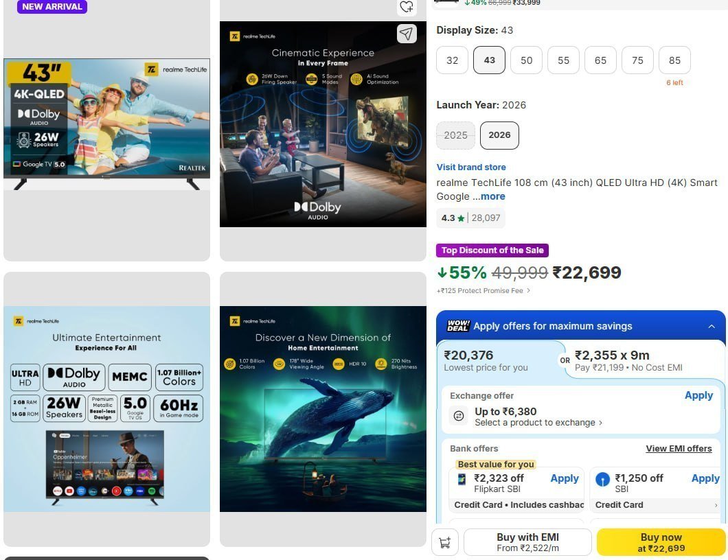Open exchange product selection arrow

coord(600,423)
